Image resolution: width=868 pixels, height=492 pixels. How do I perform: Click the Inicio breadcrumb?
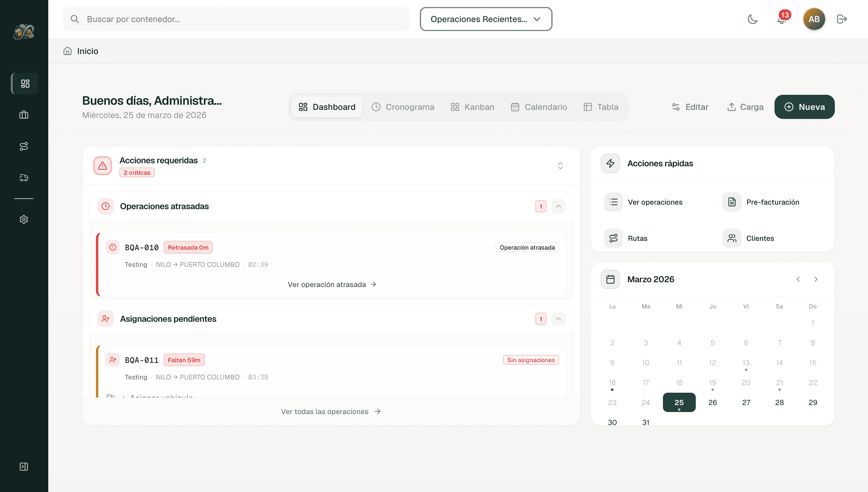tap(87, 51)
